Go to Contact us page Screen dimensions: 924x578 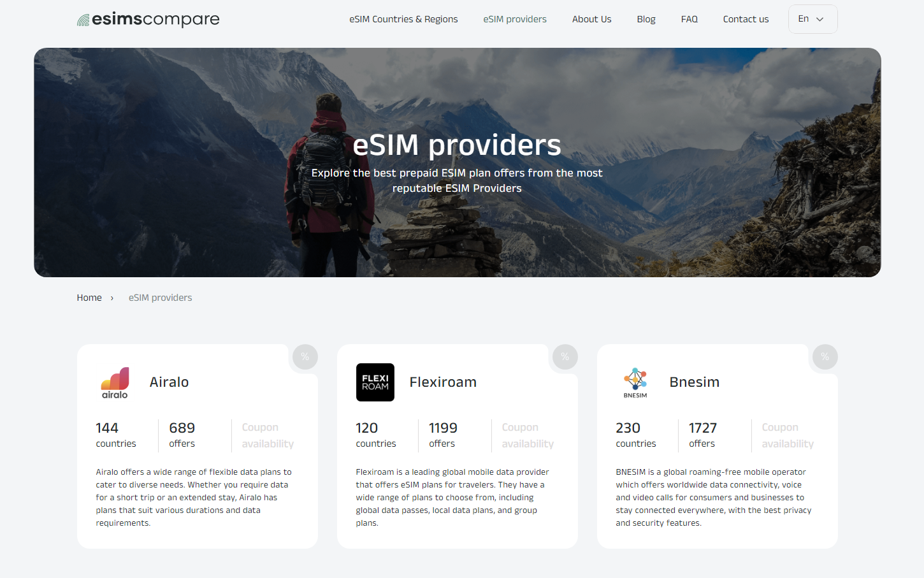746,19
